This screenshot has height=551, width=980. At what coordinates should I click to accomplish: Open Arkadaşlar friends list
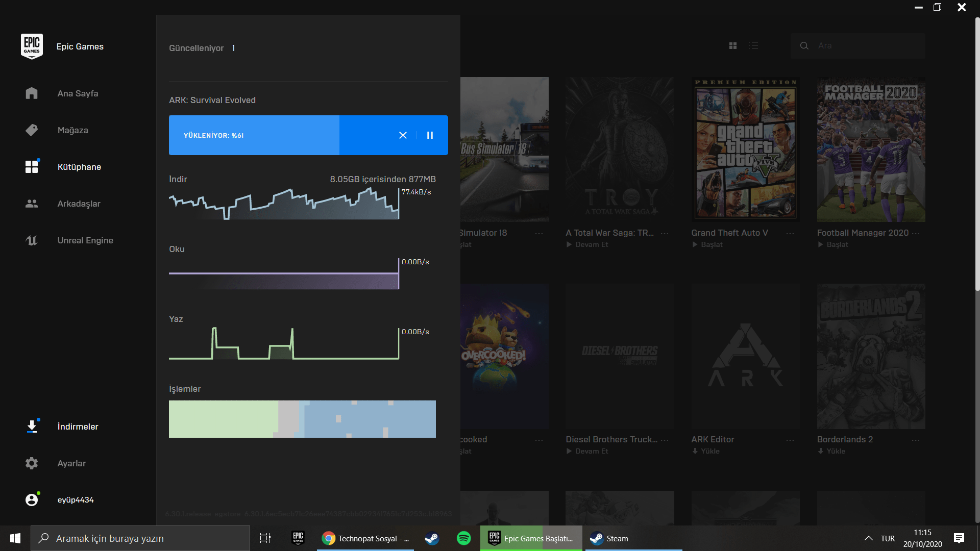(79, 204)
